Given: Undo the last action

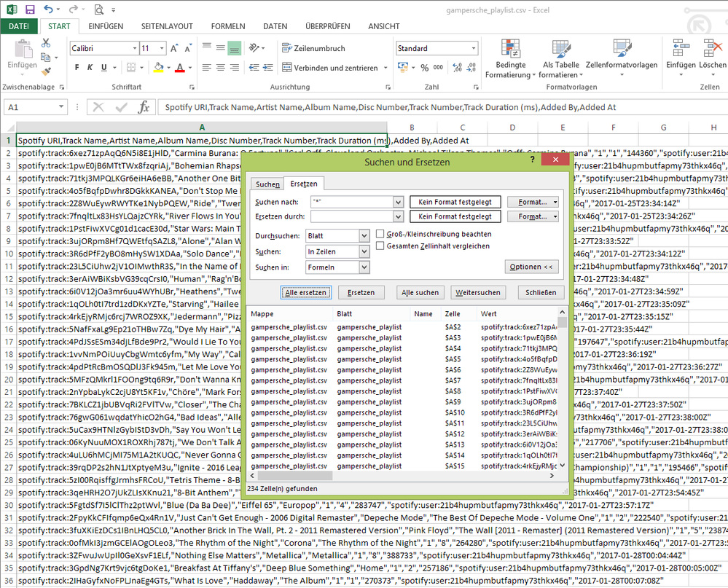Looking at the screenshot, I should [x=48, y=9].
